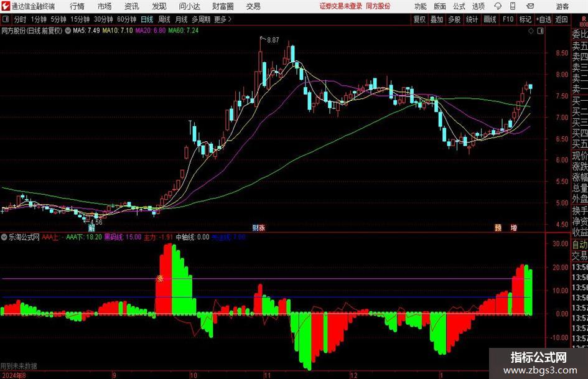This screenshot has width=588, height=379.
Task: Switch to 分时 chart period
Action: tap(21, 19)
